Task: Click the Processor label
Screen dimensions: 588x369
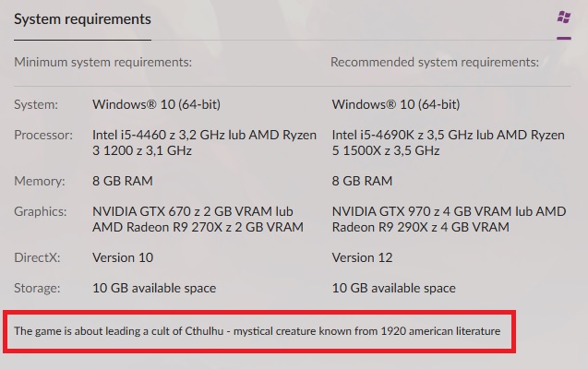Action: pos(43,135)
